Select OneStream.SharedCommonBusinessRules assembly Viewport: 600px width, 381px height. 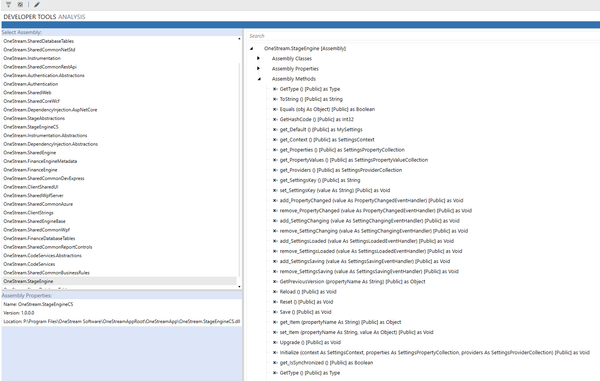[46, 273]
